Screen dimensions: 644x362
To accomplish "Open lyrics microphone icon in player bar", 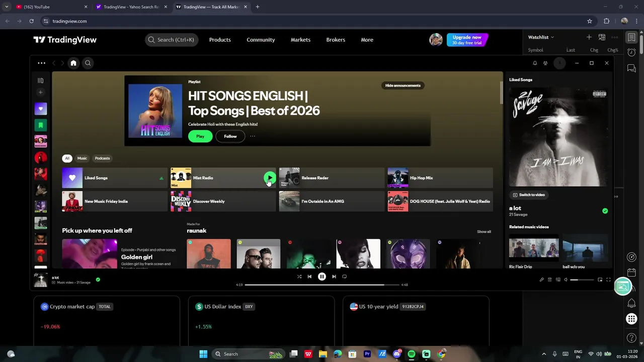I will (x=542, y=280).
